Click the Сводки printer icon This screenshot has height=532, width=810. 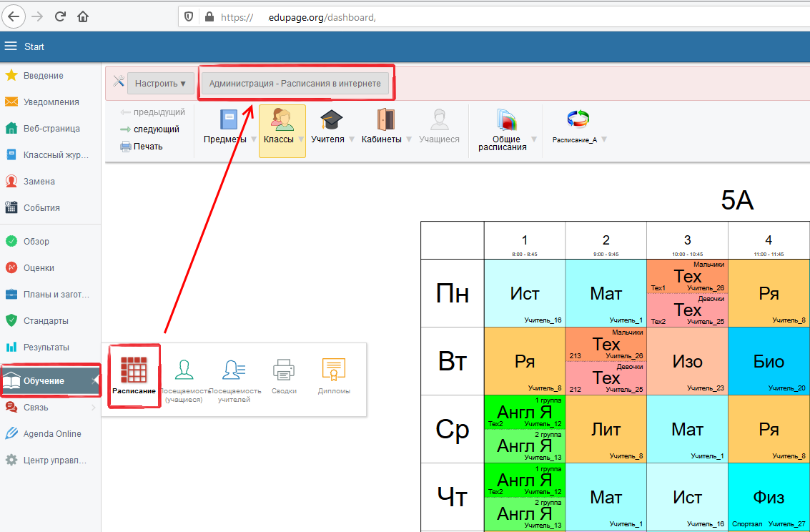284,371
